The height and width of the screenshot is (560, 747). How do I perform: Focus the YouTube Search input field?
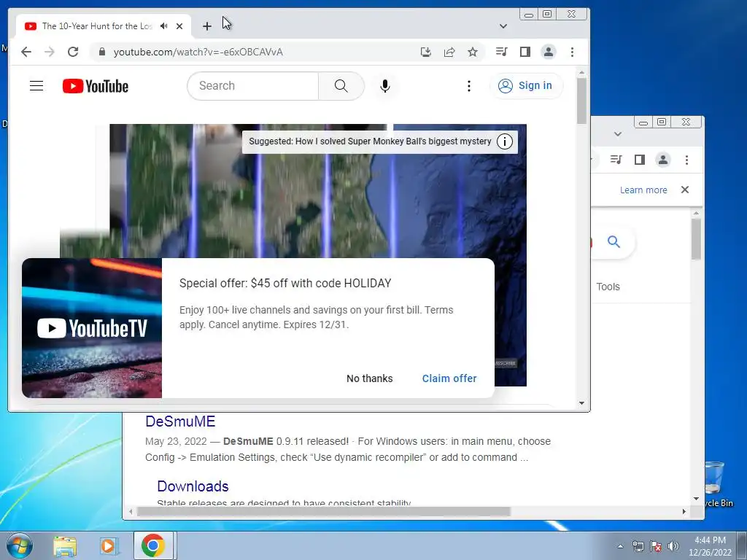tap(253, 86)
